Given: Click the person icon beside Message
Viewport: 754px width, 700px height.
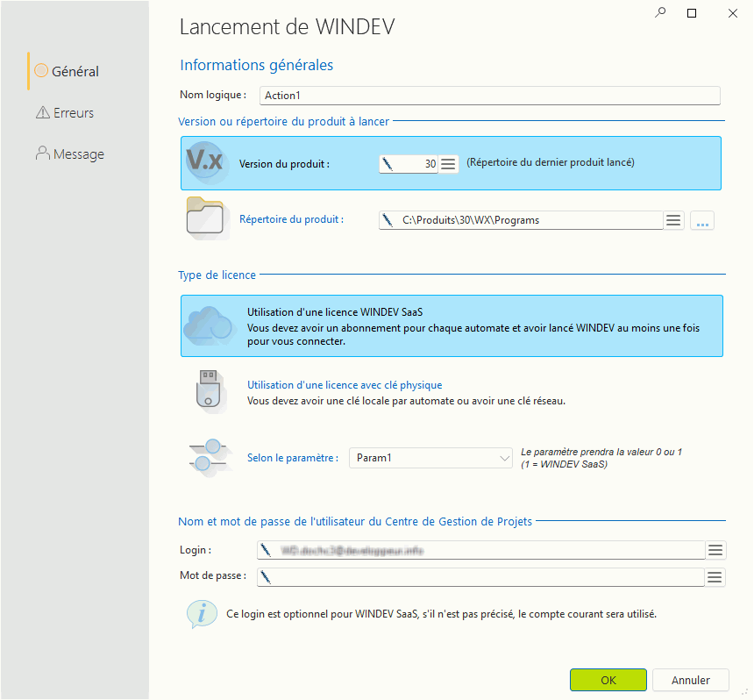Looking at the screenshot, I should click(43, 153).
